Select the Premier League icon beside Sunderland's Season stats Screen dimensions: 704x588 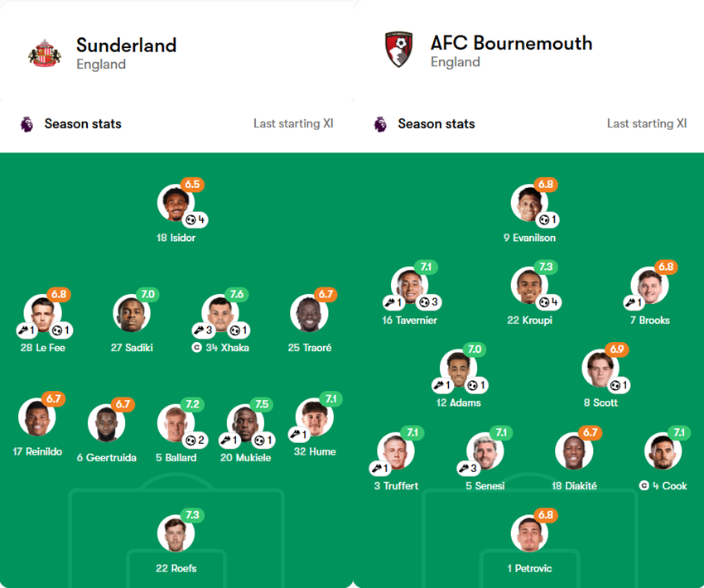[x=26, y=123]
